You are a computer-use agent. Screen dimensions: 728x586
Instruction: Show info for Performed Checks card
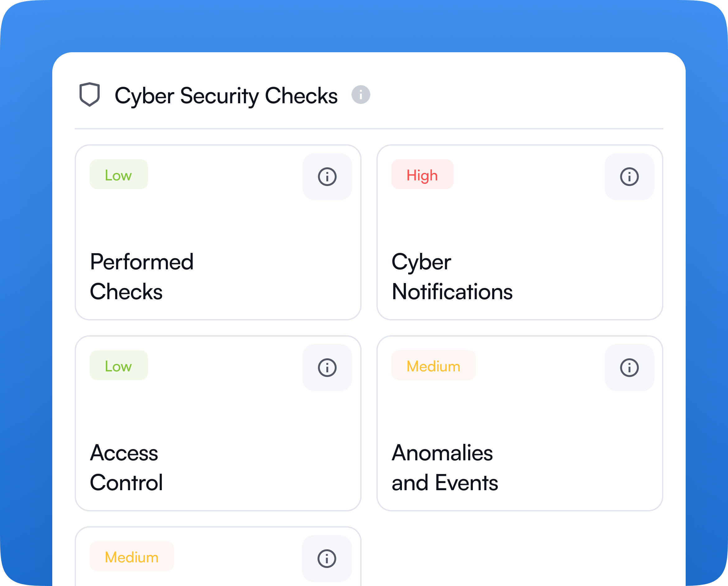(327, 177)
